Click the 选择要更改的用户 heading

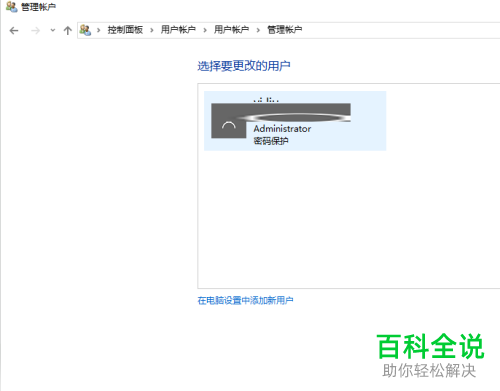point(244,66)
